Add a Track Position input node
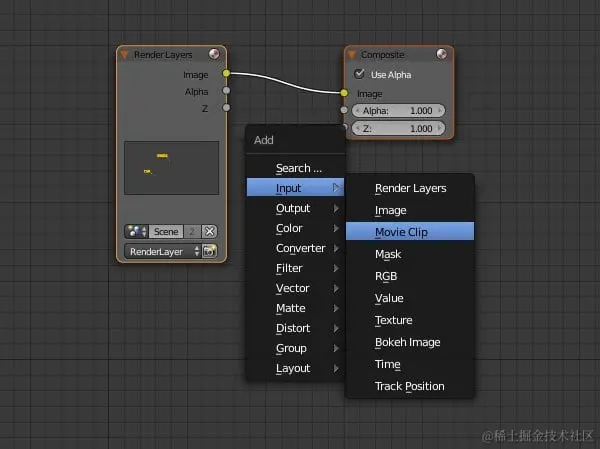 click(x=410, y=386)
